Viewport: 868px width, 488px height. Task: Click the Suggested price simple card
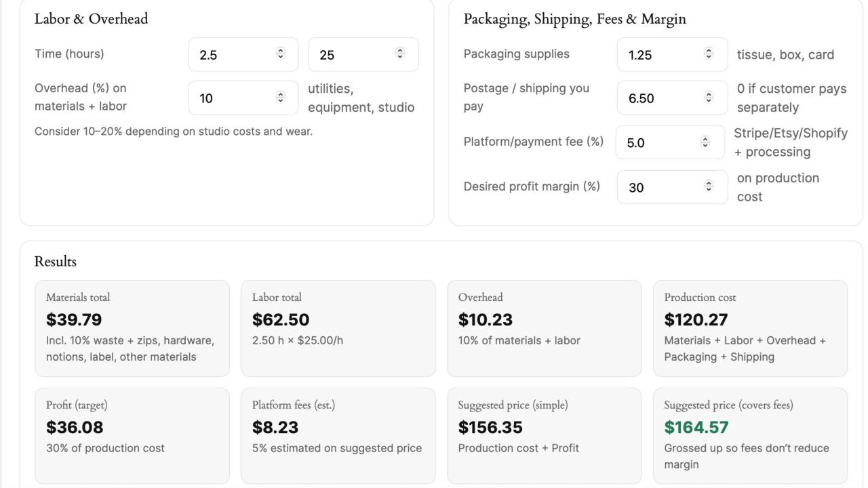point(544,435)
